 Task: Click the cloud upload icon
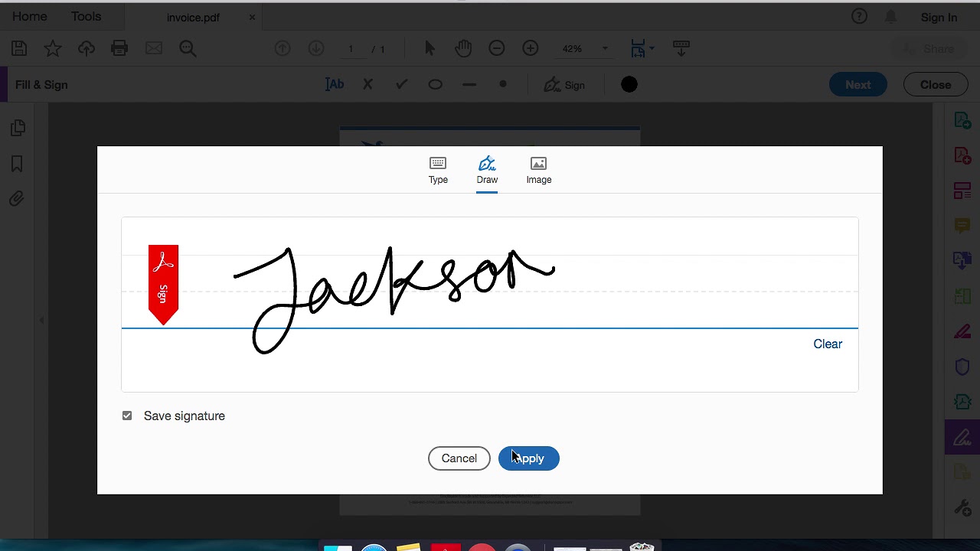[87, 48]
